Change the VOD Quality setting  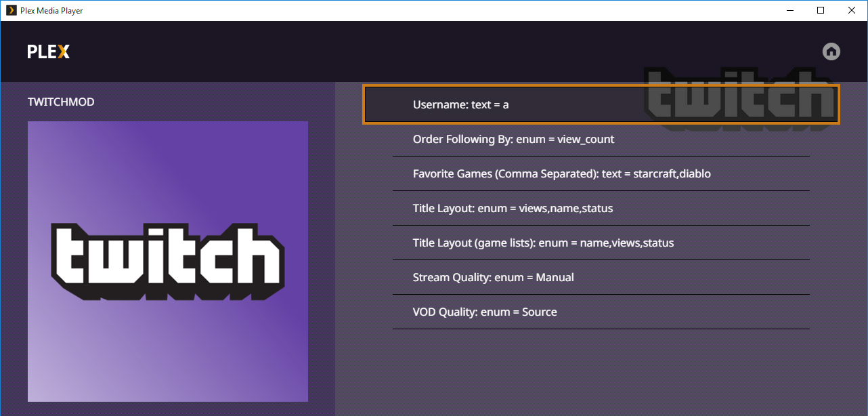(601, 312)
